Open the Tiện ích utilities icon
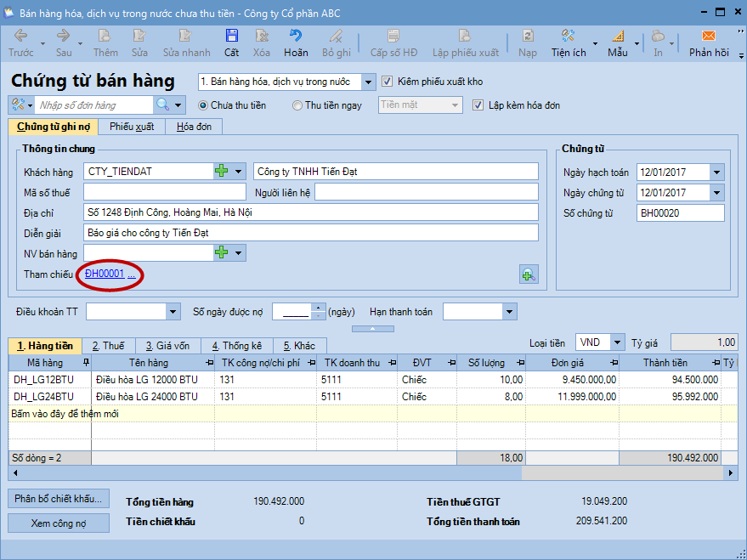 click(568, 37)
